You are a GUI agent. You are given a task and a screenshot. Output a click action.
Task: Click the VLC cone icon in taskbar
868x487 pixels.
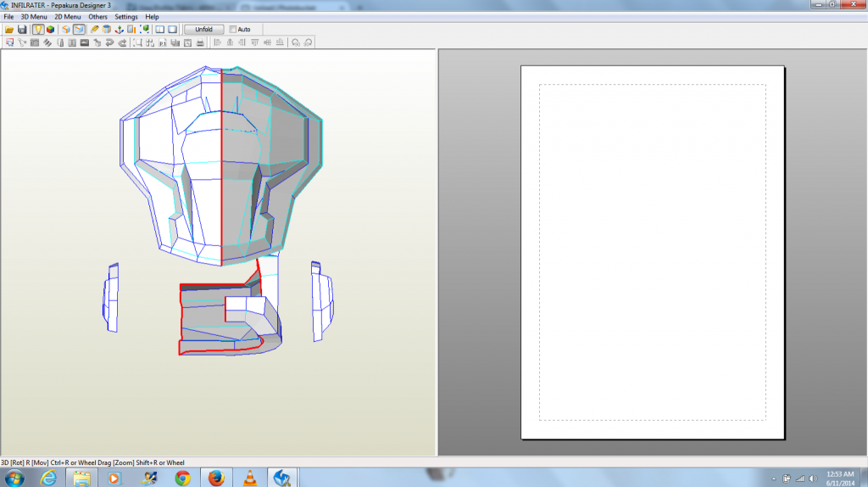248,478
